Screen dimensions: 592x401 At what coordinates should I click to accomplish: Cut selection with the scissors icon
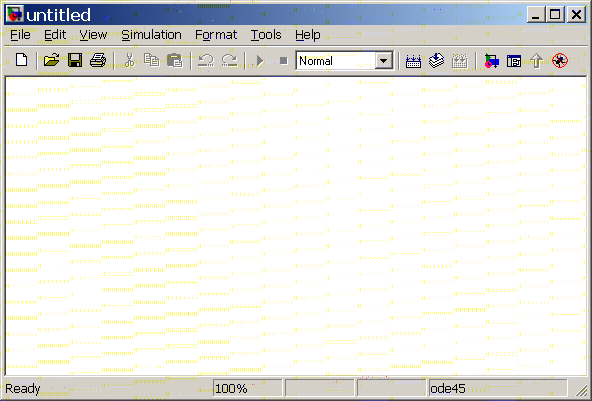pyautogui.click(x=129, y=60)
